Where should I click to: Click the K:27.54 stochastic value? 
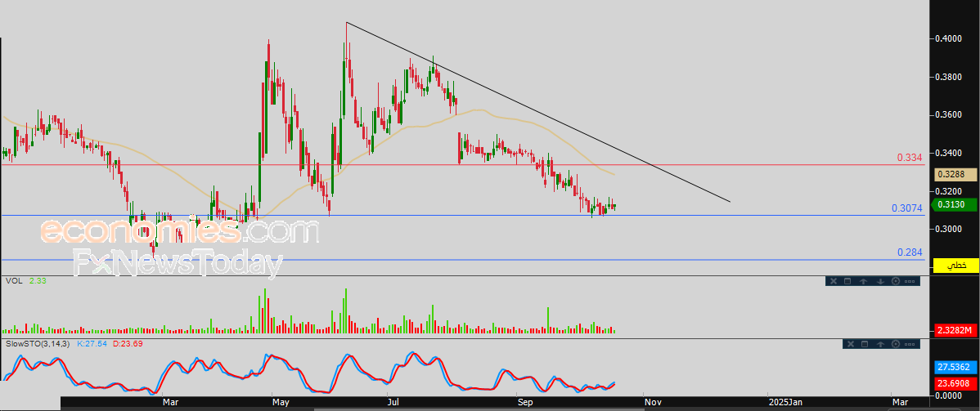(92, 343)
